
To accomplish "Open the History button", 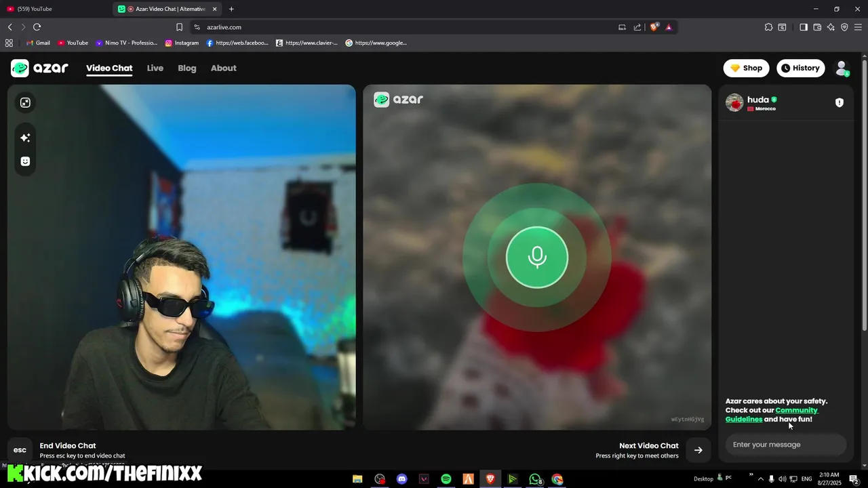I will point(800,68).
